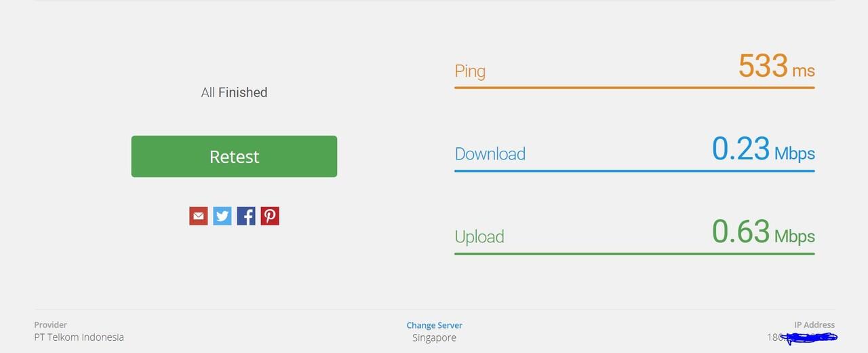The height and width of the screenshot is (353, 868).
Task: Select the 0.23 Mbps download value
Action: (x=763, y=150)
